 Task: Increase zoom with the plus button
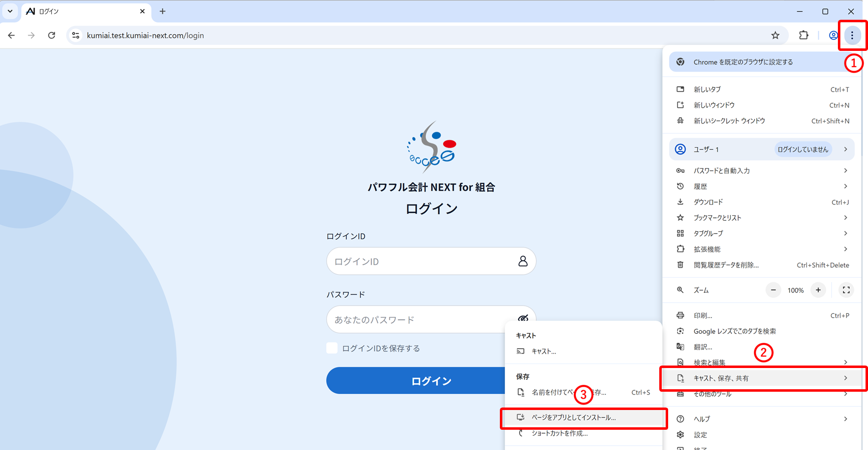pos(818,290)
